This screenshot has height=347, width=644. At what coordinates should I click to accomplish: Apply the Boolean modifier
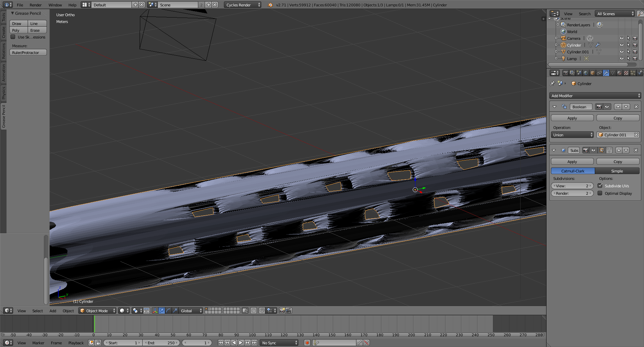572,118
